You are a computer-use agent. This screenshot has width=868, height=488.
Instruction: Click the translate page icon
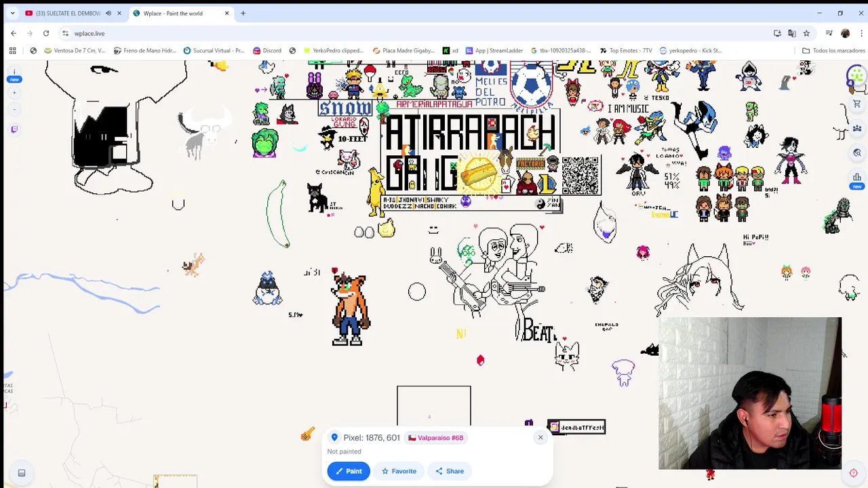tap(791, 33)
